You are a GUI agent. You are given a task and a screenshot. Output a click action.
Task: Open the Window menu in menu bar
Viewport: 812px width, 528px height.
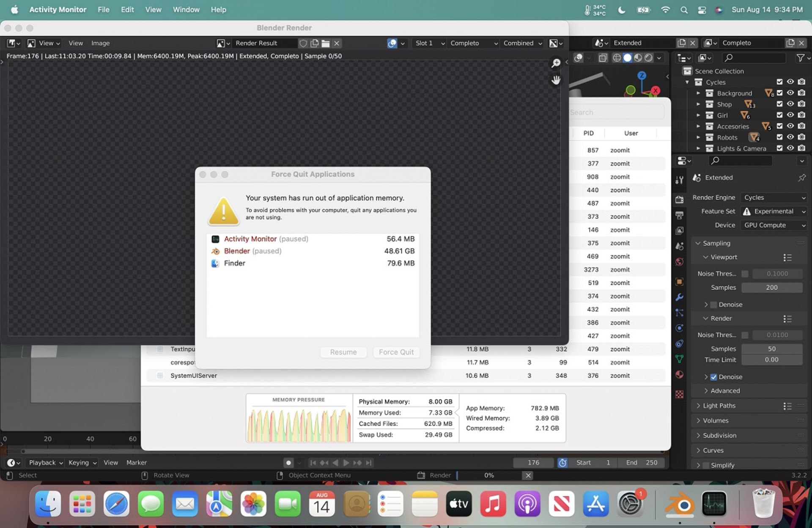click(186, 9)
